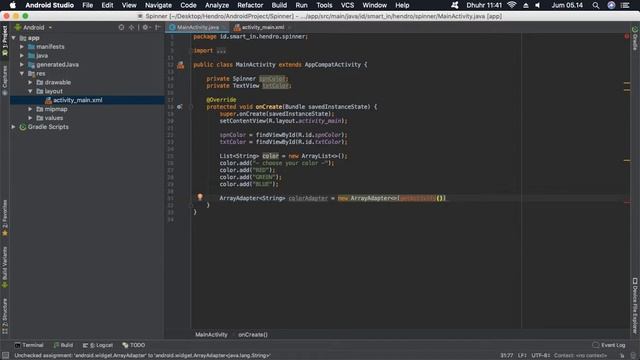Image resolution: width=640 pixels, height=360 pixels.
Task: Collapse the app module node
Action: (x=14, y=38)
